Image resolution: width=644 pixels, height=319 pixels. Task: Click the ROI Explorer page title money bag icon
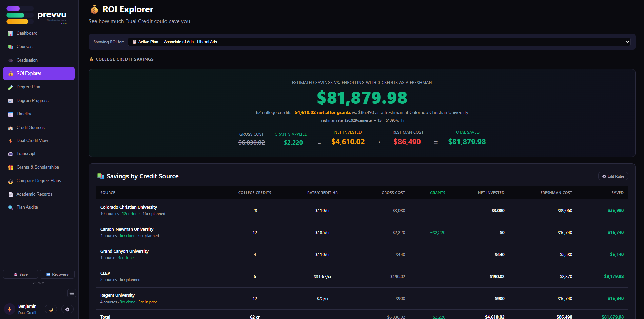(x=94, y=9)
